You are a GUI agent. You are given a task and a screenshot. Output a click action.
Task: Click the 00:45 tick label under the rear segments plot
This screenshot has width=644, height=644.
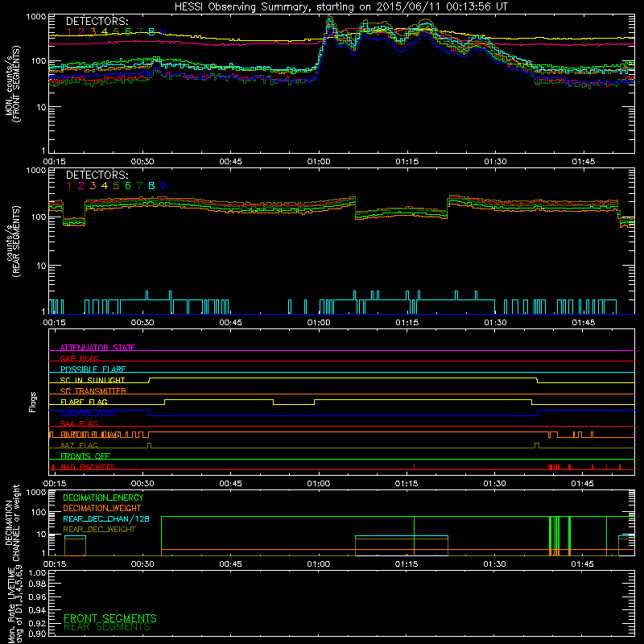[230, 323]
